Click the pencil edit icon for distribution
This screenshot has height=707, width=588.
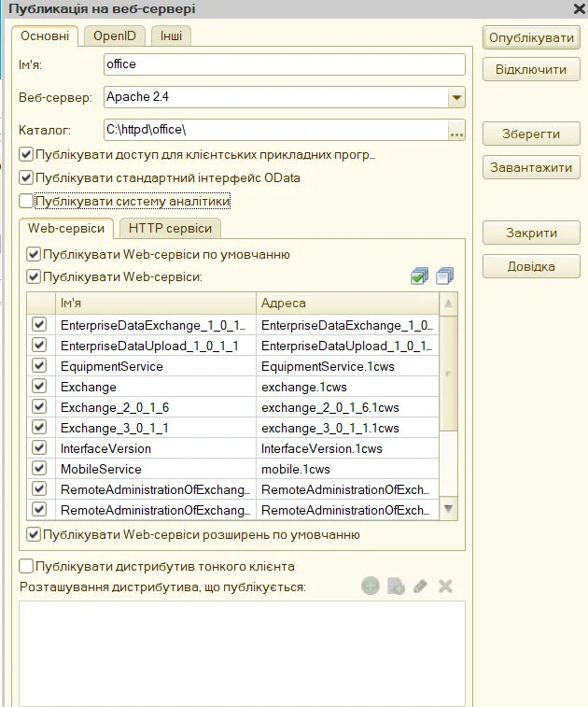[420, 586]
